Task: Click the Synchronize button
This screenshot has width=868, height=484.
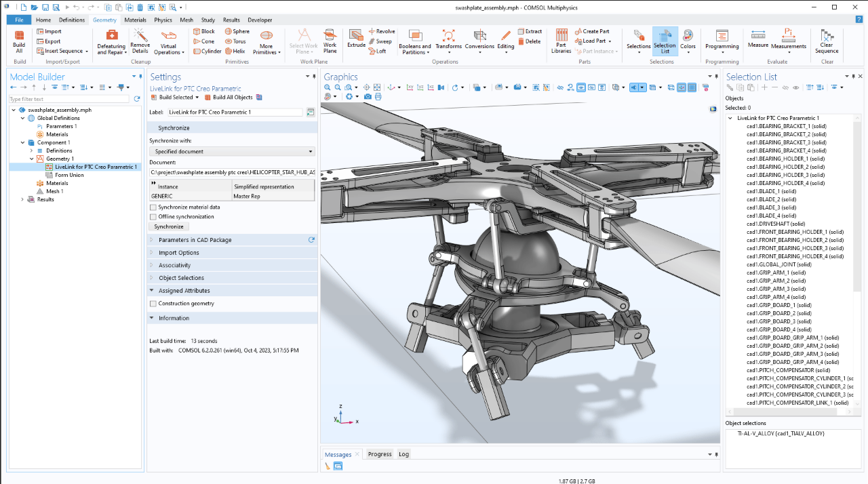Action: point(169,226)
